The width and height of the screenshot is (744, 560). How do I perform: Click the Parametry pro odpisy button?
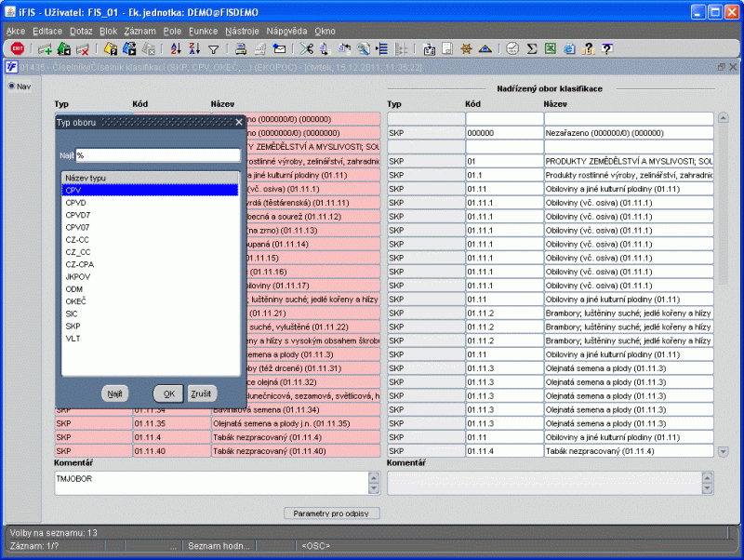coord(331,513)
